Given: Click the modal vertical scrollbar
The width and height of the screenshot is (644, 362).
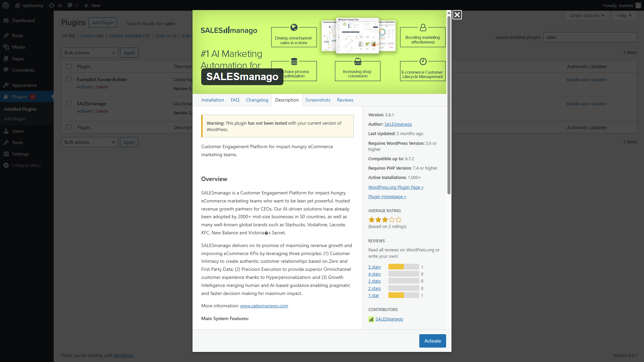Looking at the screenshot, I should pos(449,105).
